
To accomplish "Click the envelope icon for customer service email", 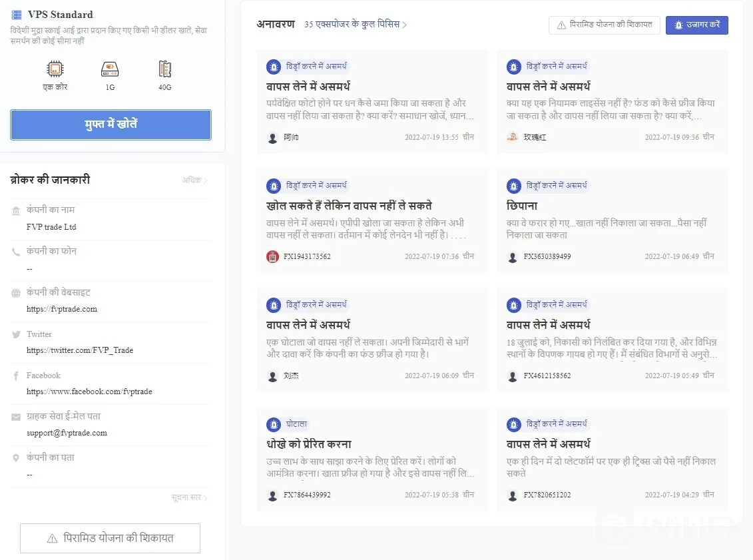I will (16, 417).
